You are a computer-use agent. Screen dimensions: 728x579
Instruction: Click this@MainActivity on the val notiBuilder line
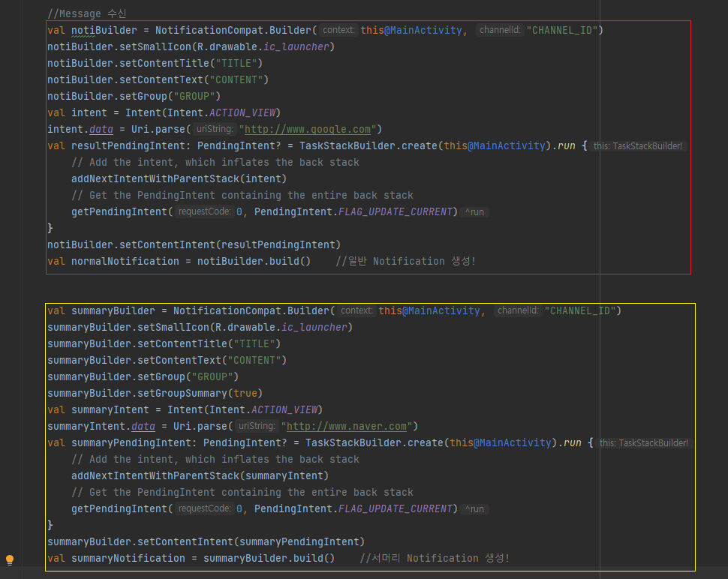pyautogui.click(x=411, y=31)
